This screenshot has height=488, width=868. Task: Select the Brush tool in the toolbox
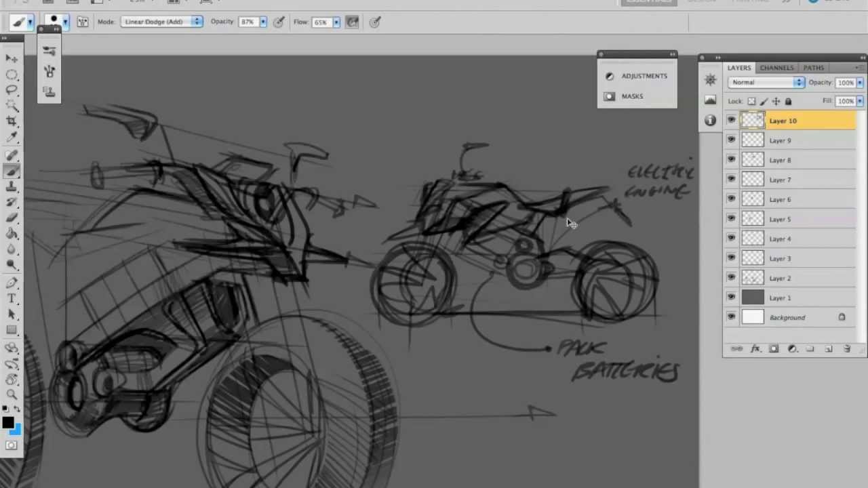[12, 171]
